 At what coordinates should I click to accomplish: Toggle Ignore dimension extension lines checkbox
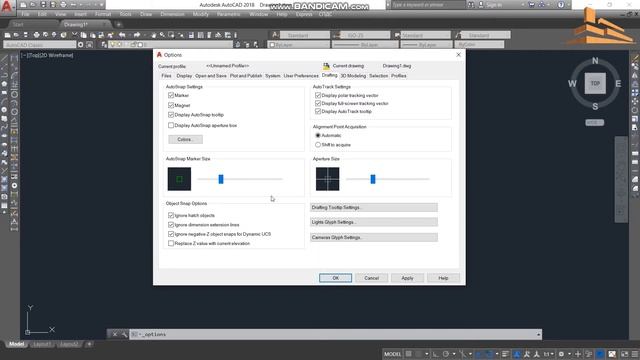click(171, 224)
